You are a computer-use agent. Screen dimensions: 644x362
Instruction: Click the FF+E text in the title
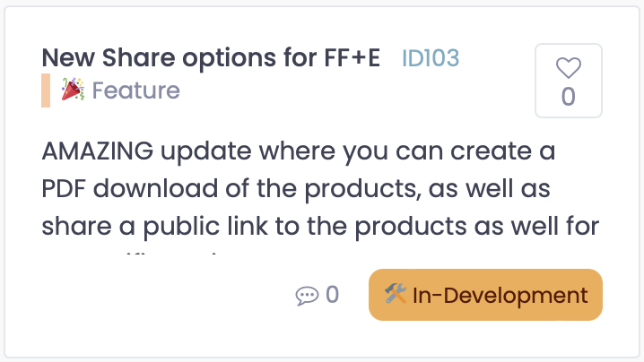point(352,57)
